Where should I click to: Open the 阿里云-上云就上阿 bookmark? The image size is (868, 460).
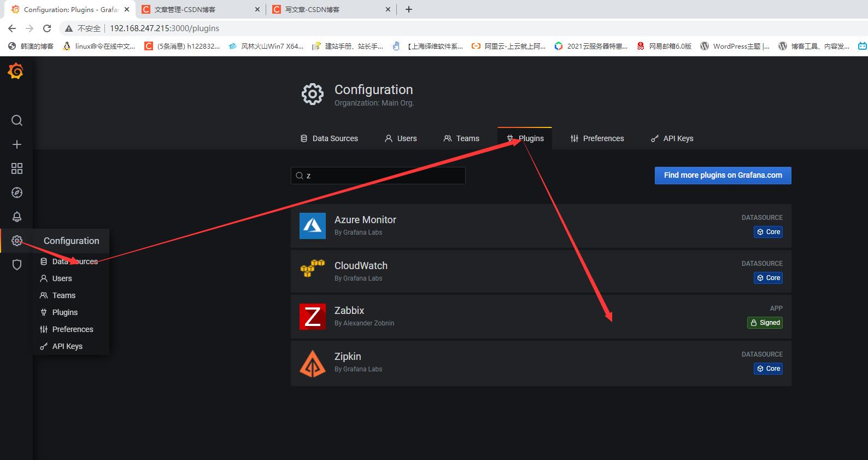point(509,46)
